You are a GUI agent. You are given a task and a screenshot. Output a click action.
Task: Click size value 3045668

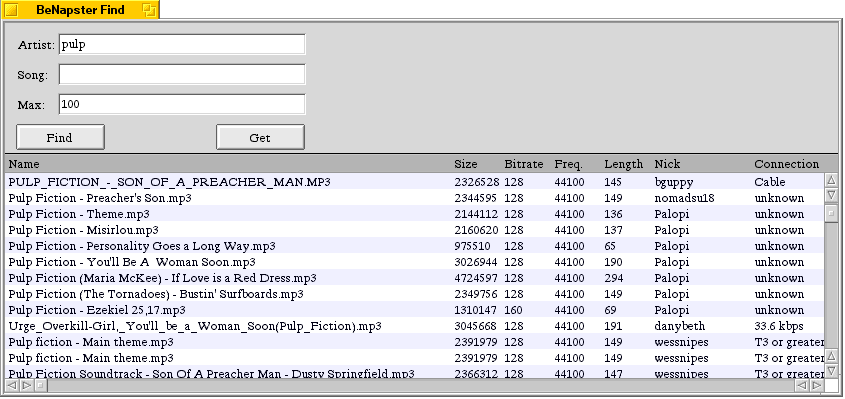tap(476, 326)
